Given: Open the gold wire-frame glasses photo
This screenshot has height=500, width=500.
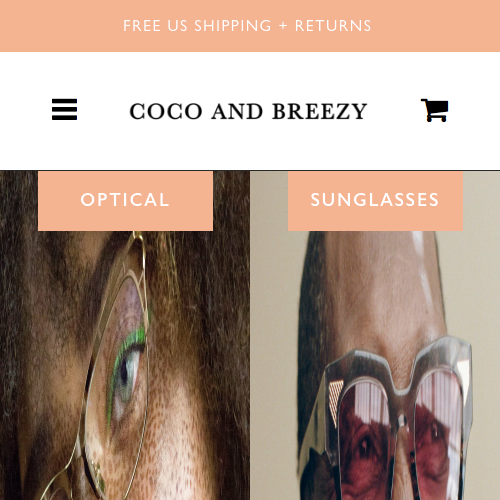Looking at the screenshot, I should tap(125, 335).
